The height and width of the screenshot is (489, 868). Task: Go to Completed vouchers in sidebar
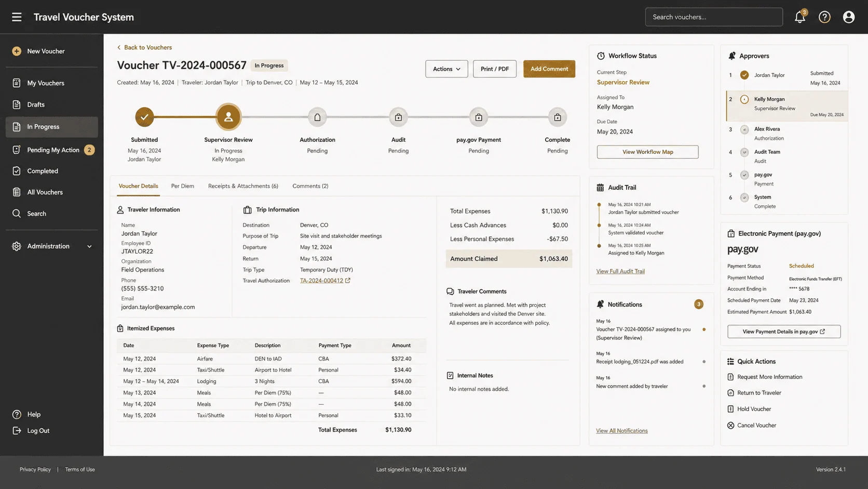click(52, 171)
